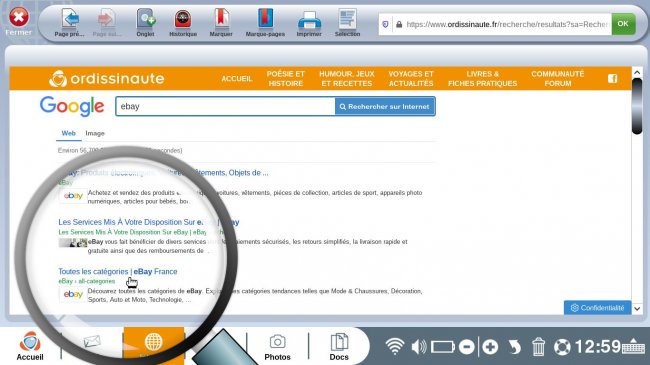Click the green OK address button
The height and width of the screenshot is (365, 650).
click(x=623, y=24)
